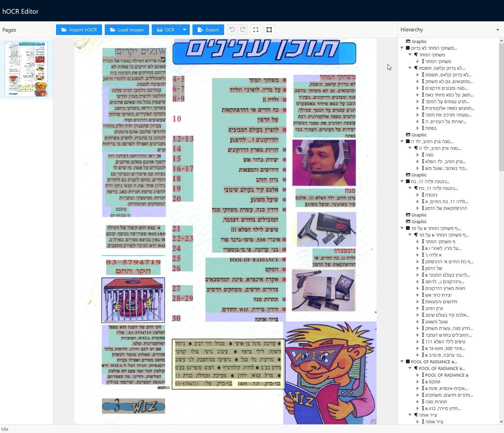Click line icon of ההרפתקאות של הדסון

pos(423,208)
